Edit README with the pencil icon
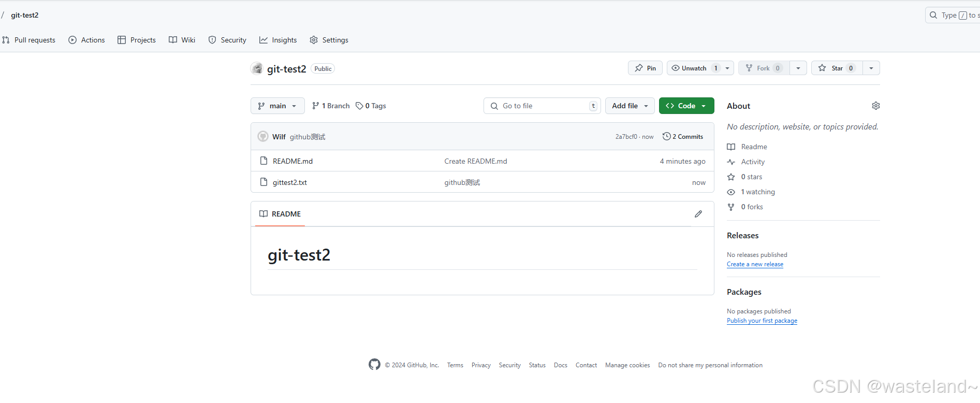Image resolution: width=980 pixels, height=403 pixels. click(x=698, y=214)
